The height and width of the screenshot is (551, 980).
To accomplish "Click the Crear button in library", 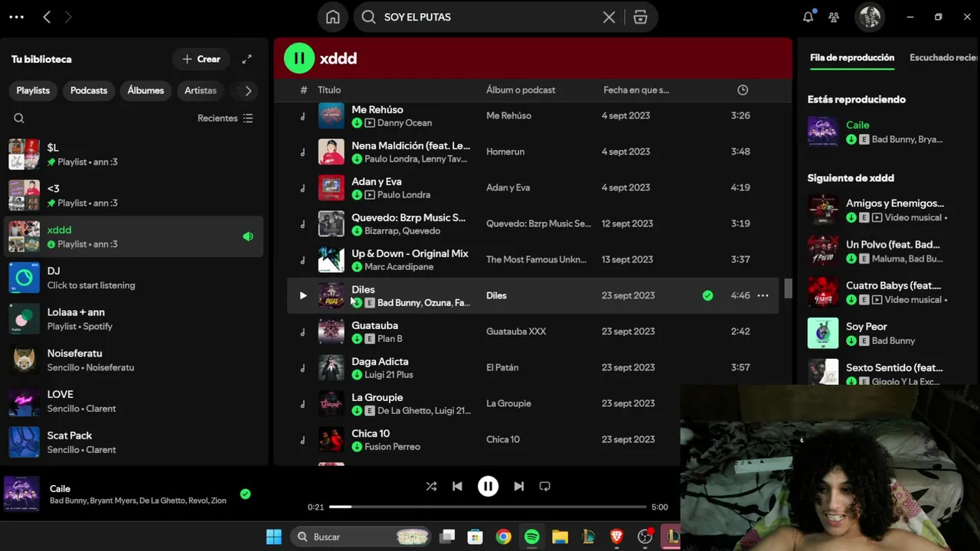I will 201,59.
